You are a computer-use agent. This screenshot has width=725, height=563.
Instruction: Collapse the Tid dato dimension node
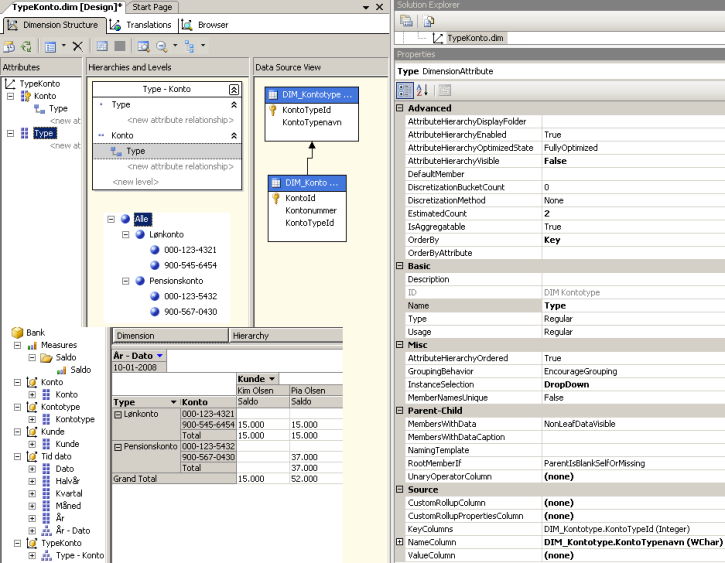[x=17, y=456]
